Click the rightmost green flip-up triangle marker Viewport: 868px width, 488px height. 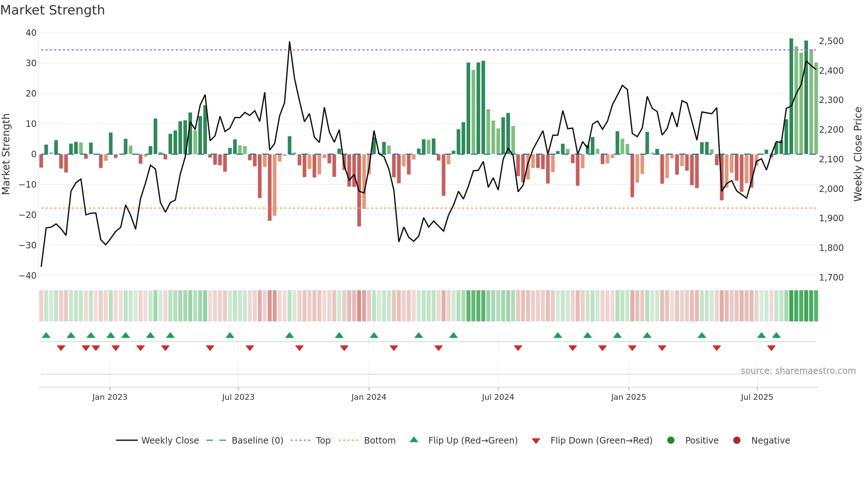click(776, 335)
